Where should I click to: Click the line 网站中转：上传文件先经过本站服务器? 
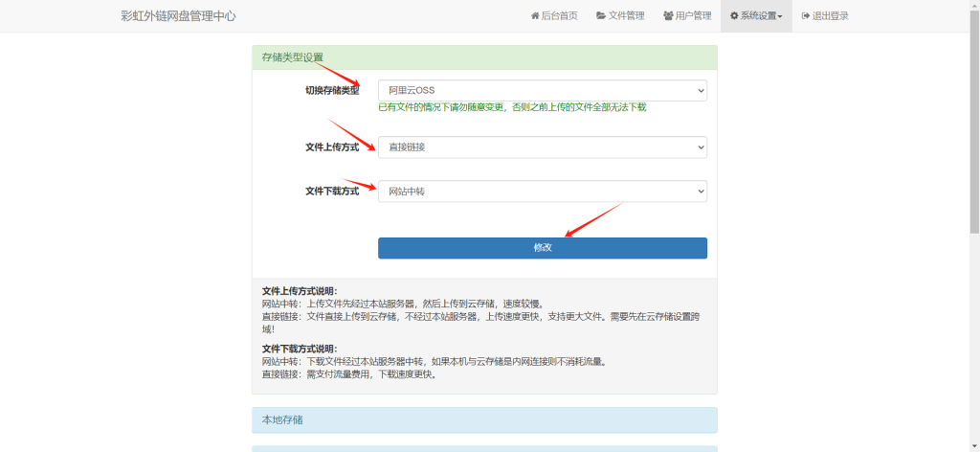click(x=403, y=304)
